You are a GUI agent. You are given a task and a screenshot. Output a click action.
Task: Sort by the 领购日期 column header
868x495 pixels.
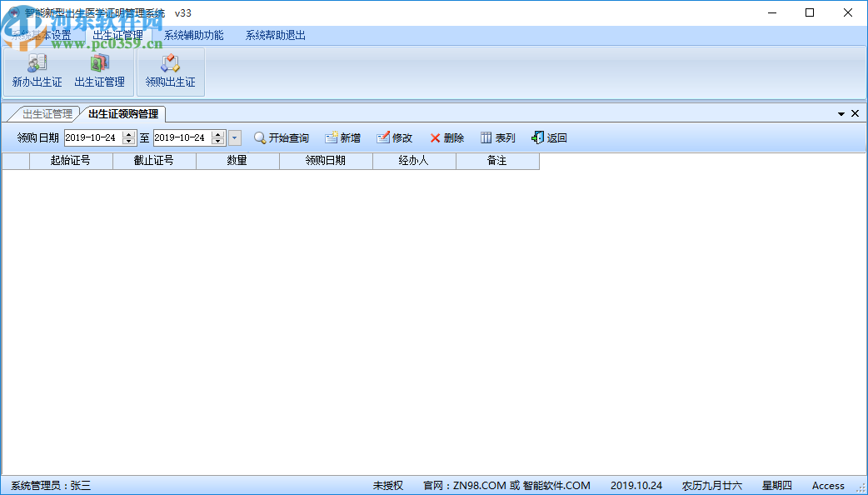325,161
